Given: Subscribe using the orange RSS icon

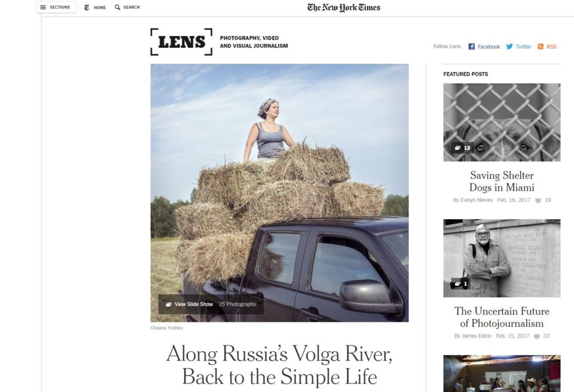Looking at the screenshot, I should point(540,47).
